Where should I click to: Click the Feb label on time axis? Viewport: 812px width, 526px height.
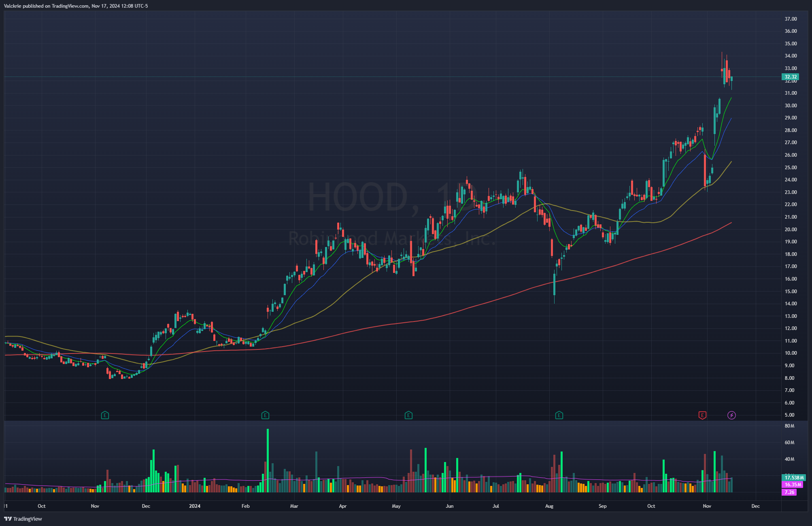246,506
